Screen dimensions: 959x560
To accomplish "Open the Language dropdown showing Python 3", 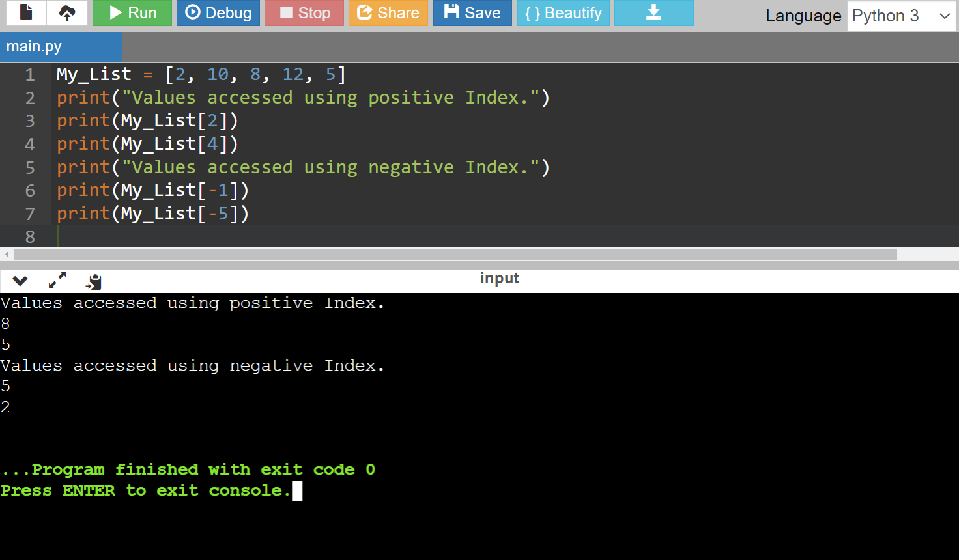I will (x=901, y=16).
